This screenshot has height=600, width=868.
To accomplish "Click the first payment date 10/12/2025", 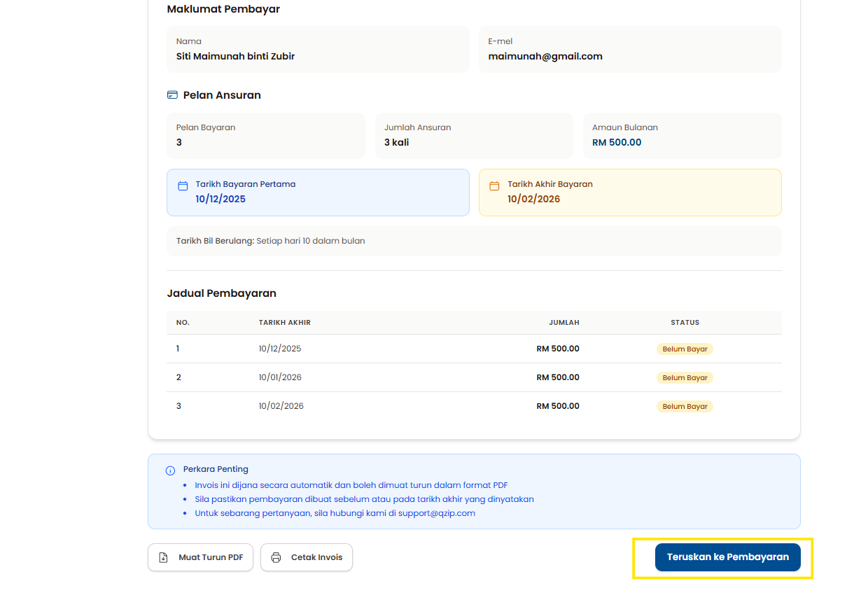I will tap(220, 199).
